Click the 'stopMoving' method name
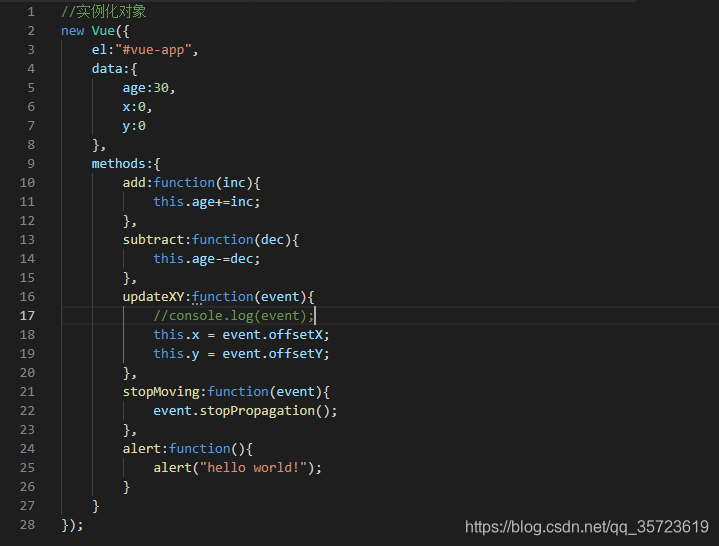This screenshot has width=719, height=546. [x=161, y=392]
